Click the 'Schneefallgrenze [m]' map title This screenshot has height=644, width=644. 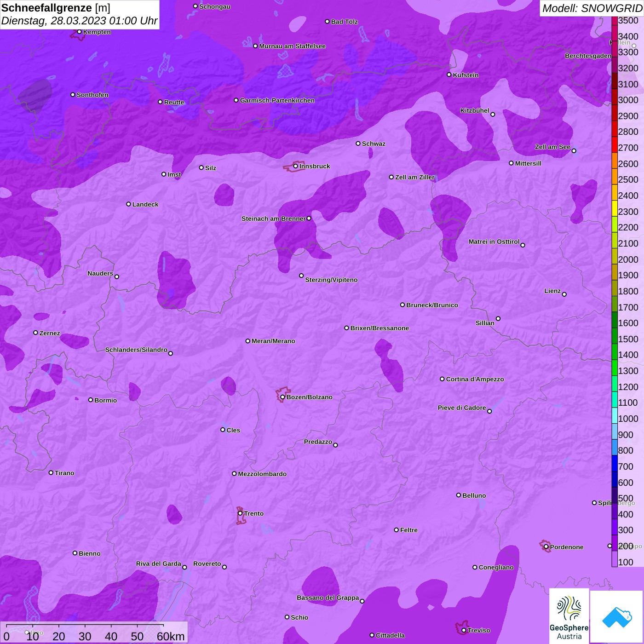pyautogui.click(x=56, y=8)
